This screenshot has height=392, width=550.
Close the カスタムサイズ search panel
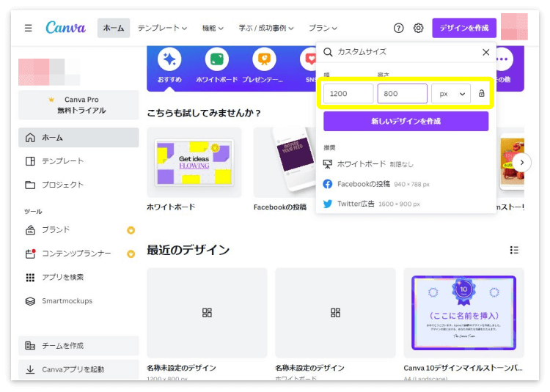(x=485, y=52)
